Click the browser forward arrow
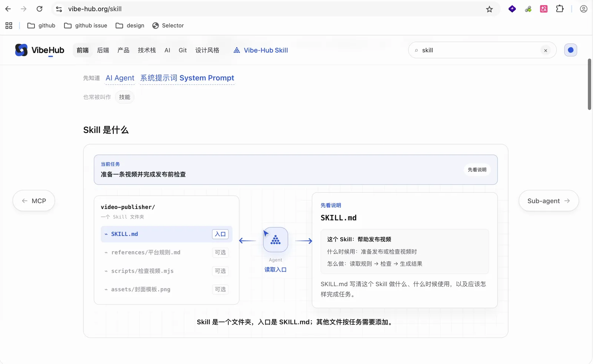This screenshot has height=364, width=593. point(24,9)
